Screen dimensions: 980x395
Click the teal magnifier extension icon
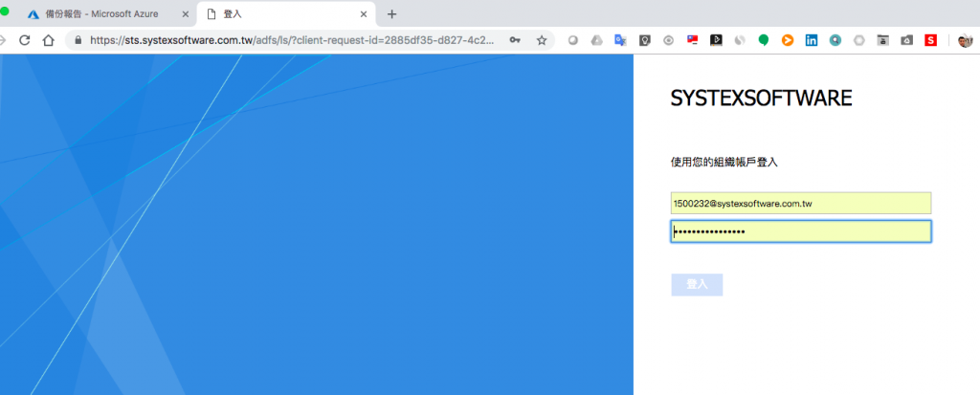coord(835,40)
